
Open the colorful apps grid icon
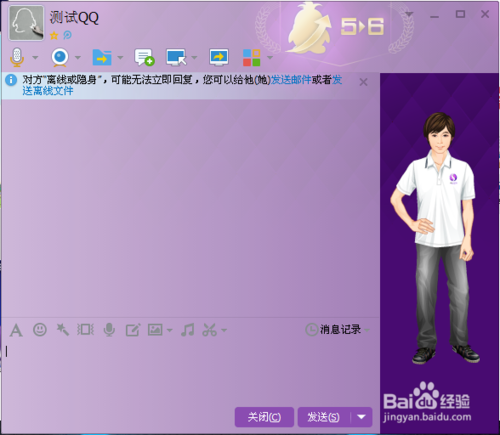click(x=252, y=58)
